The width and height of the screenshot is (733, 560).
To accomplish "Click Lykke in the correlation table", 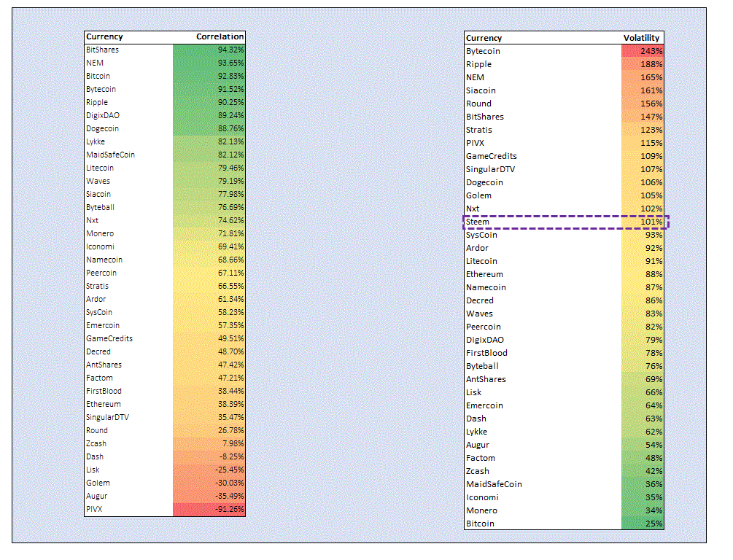I will (96, 141).
